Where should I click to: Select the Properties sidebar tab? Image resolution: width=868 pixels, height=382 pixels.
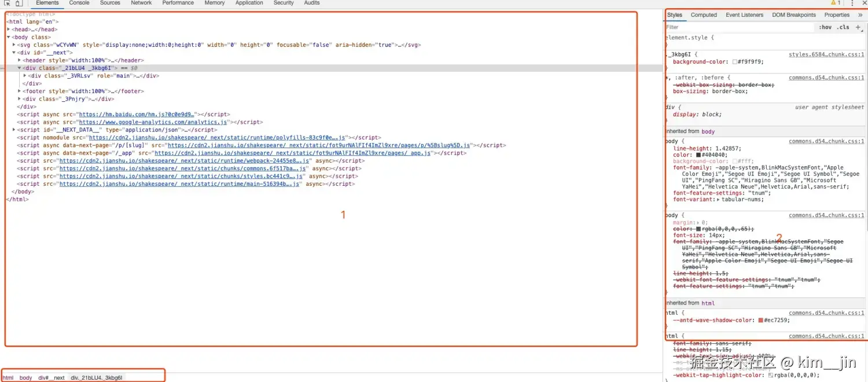(837, 15)
